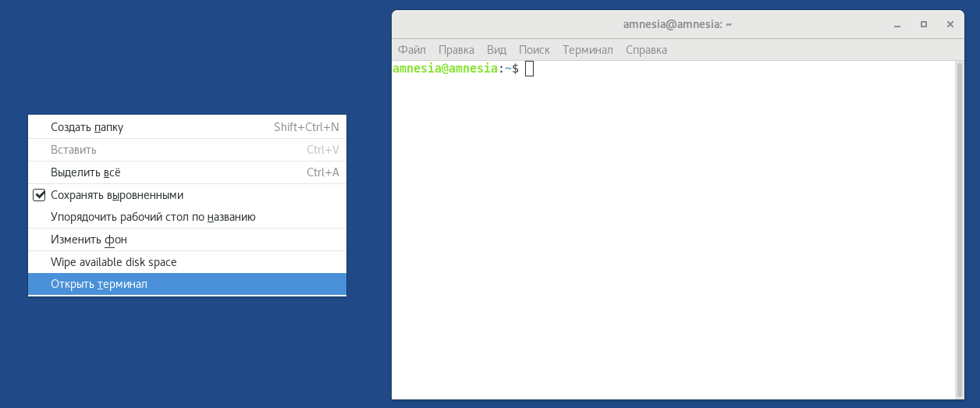The height and width of the screenshot is (408, 980).
Task: Close the amnesia@amnesia terminal window
Action: pos(950,24)
